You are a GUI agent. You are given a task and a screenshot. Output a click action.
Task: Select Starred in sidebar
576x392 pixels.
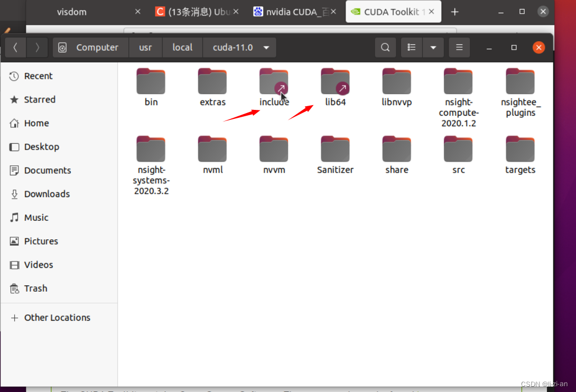coord(59,99)
